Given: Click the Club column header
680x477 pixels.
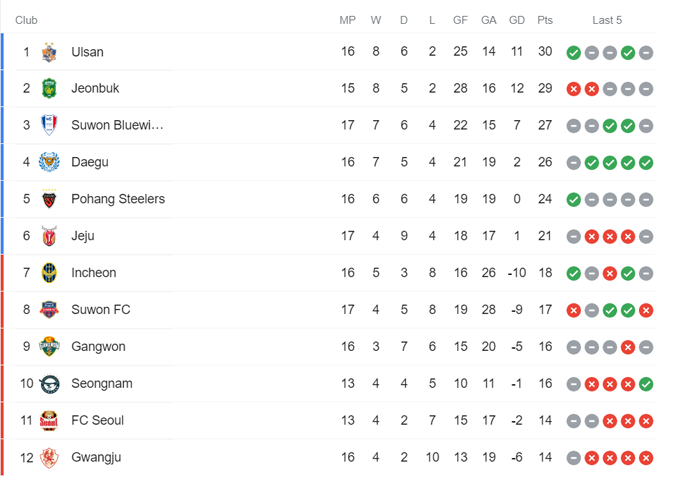Looking at the screenshot, I should [x=26, y=20].
